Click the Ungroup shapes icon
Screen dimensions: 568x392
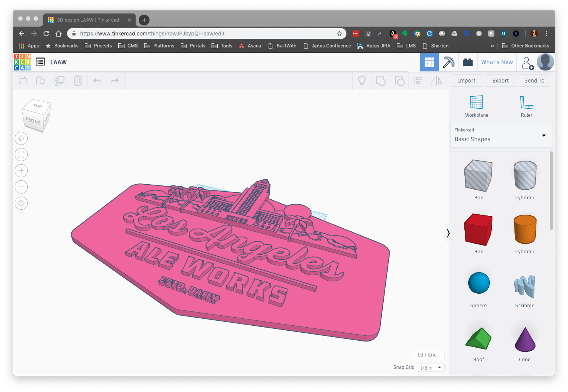click(x=400, y=81)
